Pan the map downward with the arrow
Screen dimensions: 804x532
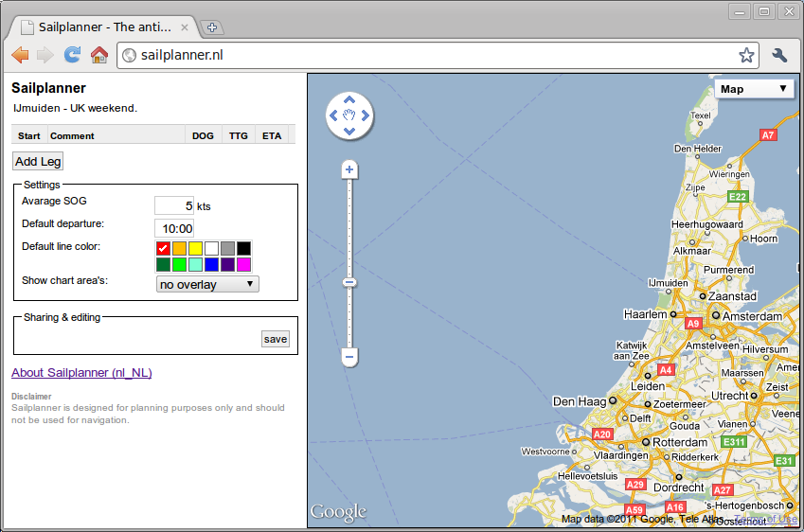click(x=349, y=132)
